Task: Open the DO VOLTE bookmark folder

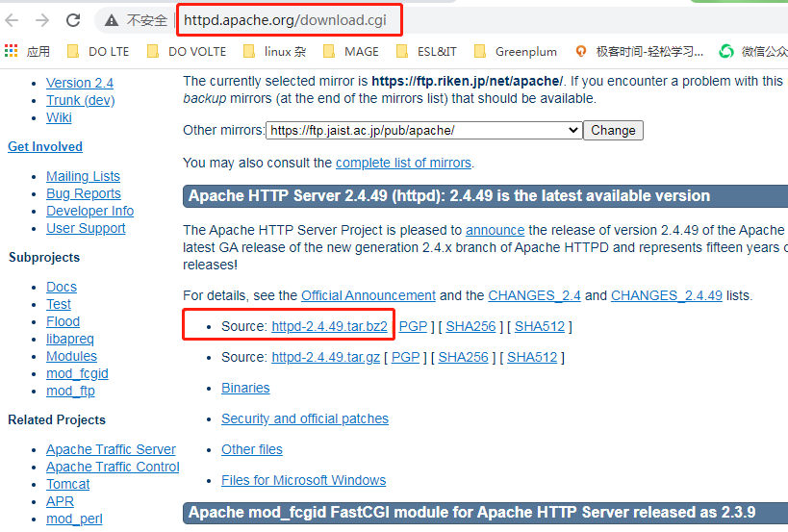Action: coord(187,51)
